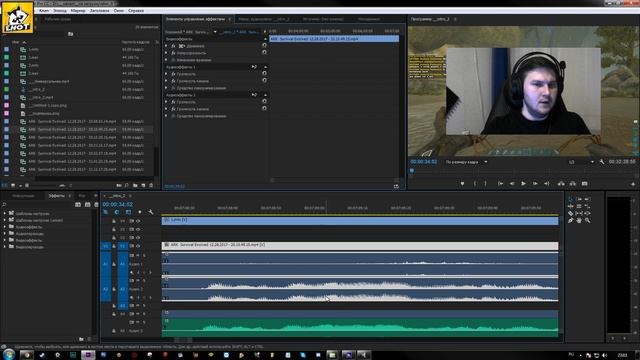Add a marker in the Program monitor

tap(462, 184)
